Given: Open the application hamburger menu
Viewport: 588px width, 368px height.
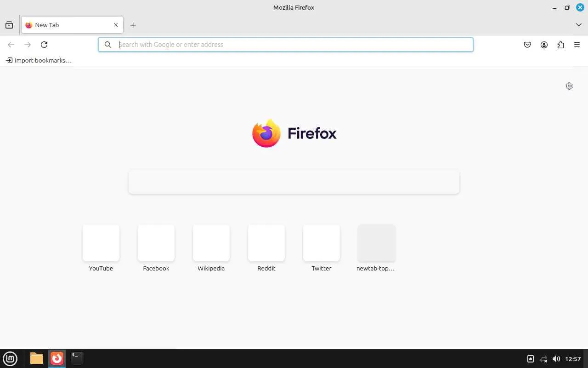Looking at the screenshot, I should (x=577, y=45).
